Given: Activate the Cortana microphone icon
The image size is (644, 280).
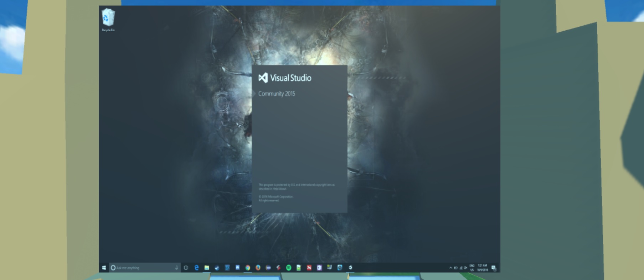Looking at the screenshot, I should click(176, 268).
